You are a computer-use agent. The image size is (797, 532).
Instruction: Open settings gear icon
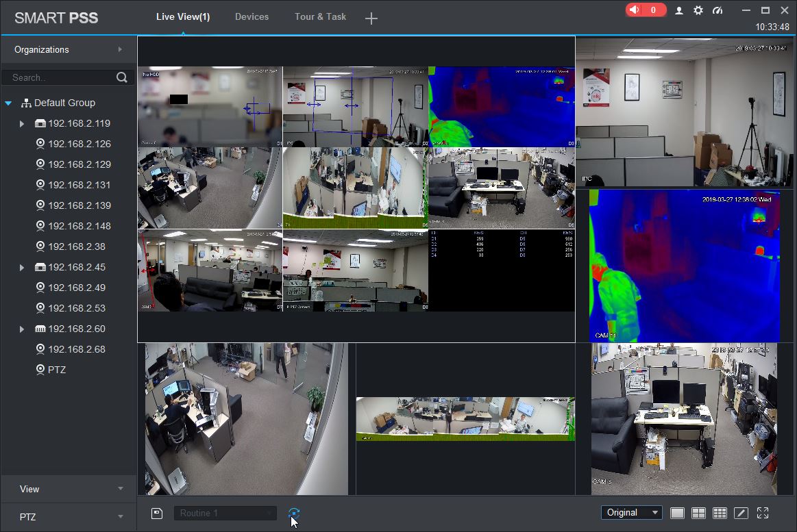[x=698, y=10]
